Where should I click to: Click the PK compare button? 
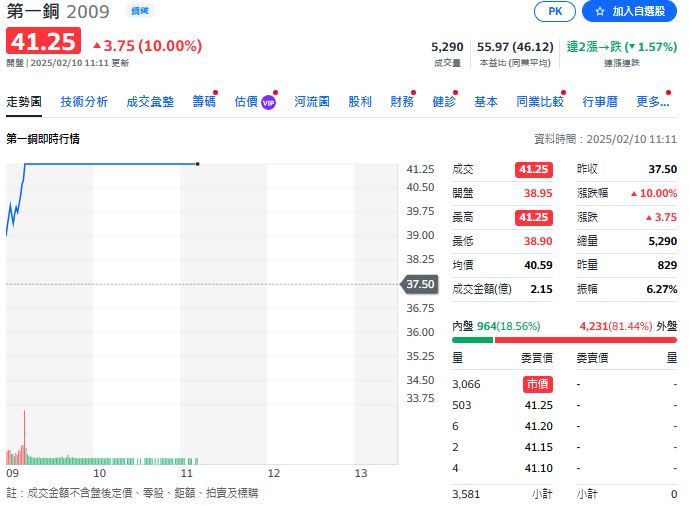[x=555, y=11]
